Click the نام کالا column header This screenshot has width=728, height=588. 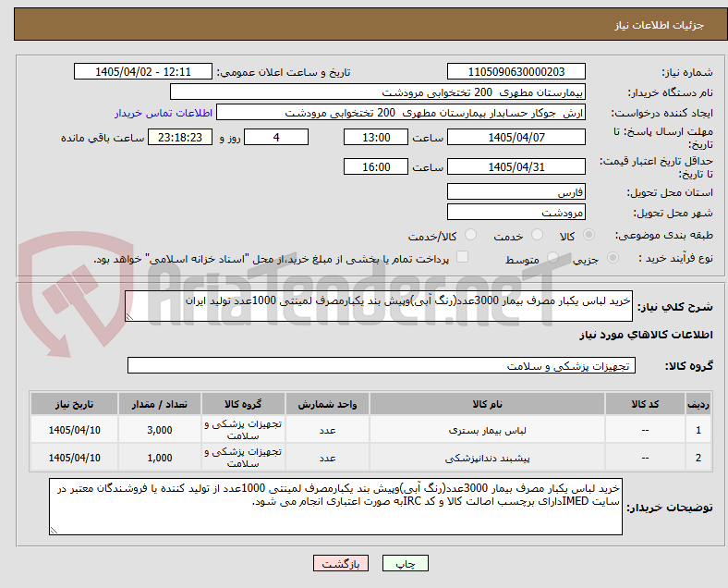coord(487,404)
